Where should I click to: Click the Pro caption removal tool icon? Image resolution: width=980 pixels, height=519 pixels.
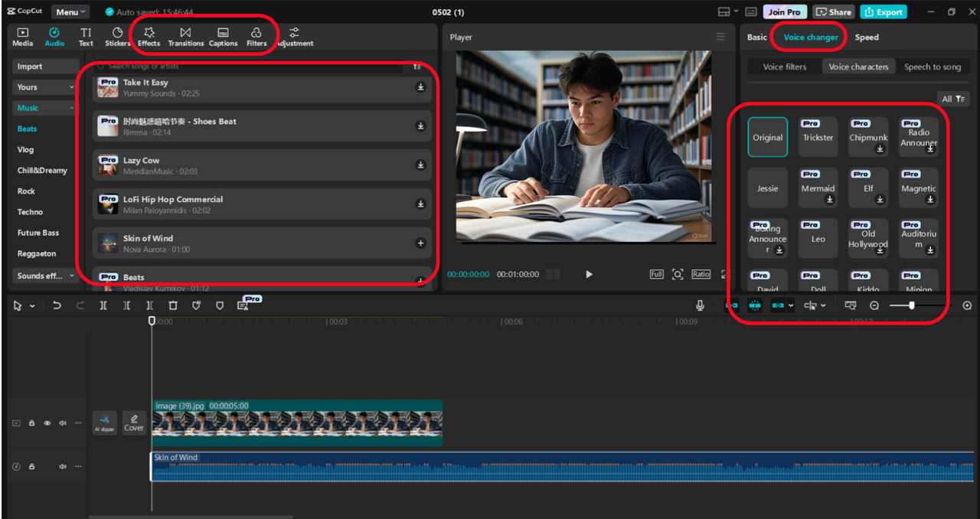pyautogui.click(x=243, y=305)
